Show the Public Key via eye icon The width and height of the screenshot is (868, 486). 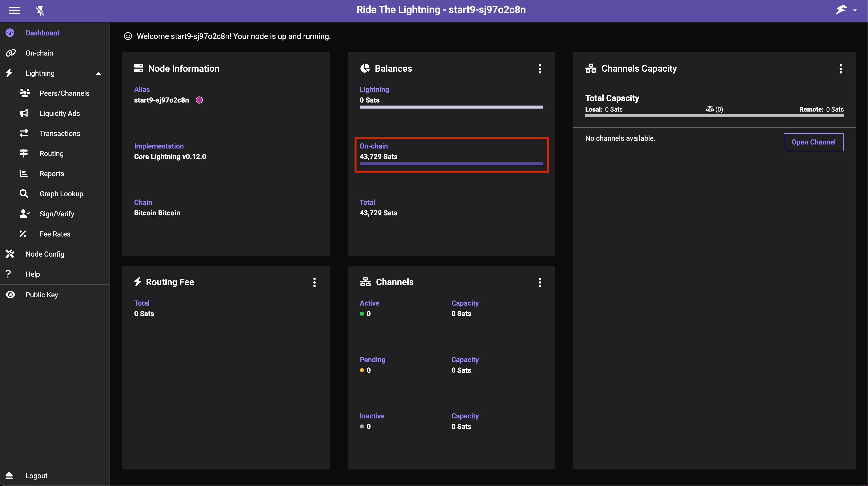(x=10, y=295)
